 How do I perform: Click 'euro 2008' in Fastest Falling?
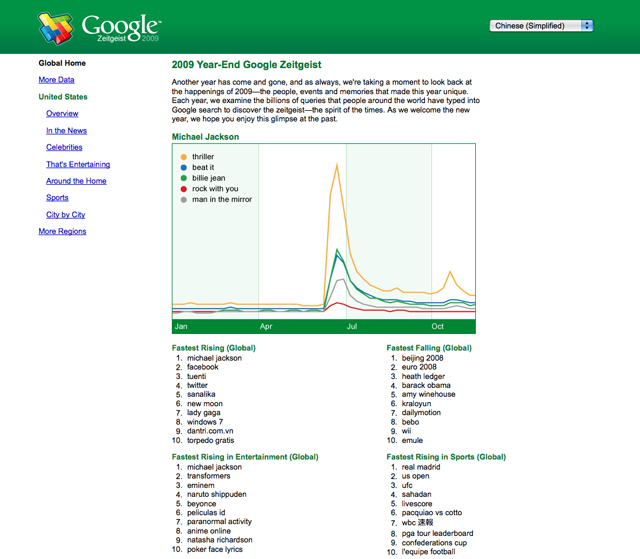pos(419,367)
